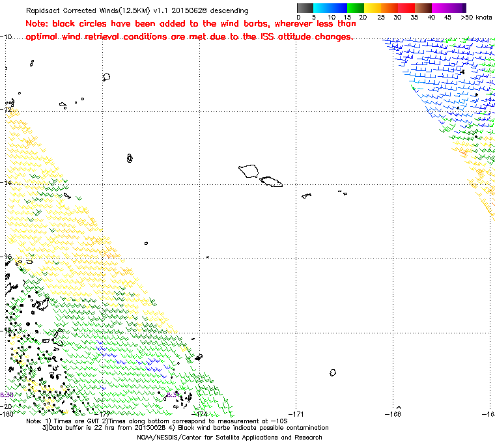Click the cyan-to-blue 5–15 knots legend gradient
This screenshot has height=448, width=495.
330,8
